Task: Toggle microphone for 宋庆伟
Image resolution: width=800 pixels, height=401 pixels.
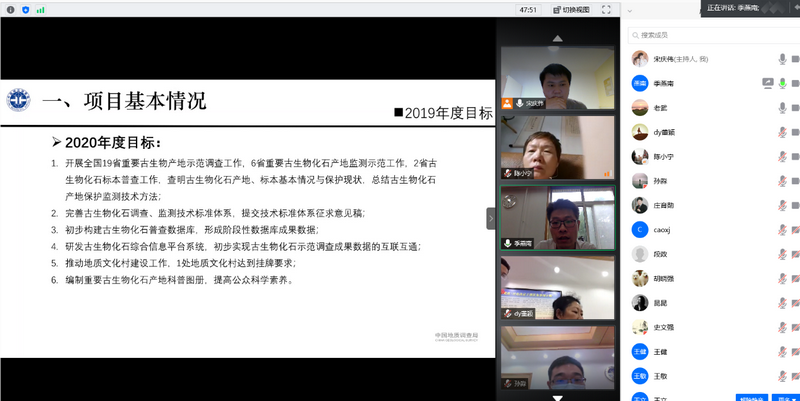Action: [x=781, y=58]
